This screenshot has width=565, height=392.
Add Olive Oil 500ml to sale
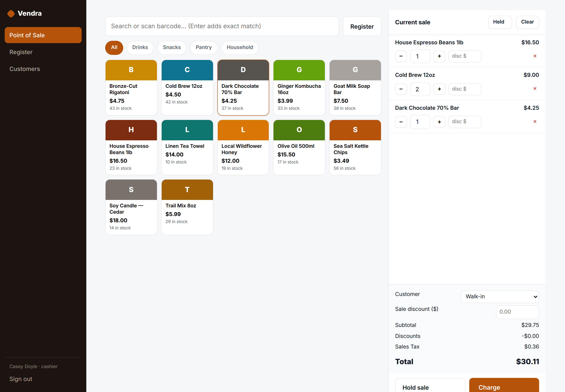coord(299,147)
